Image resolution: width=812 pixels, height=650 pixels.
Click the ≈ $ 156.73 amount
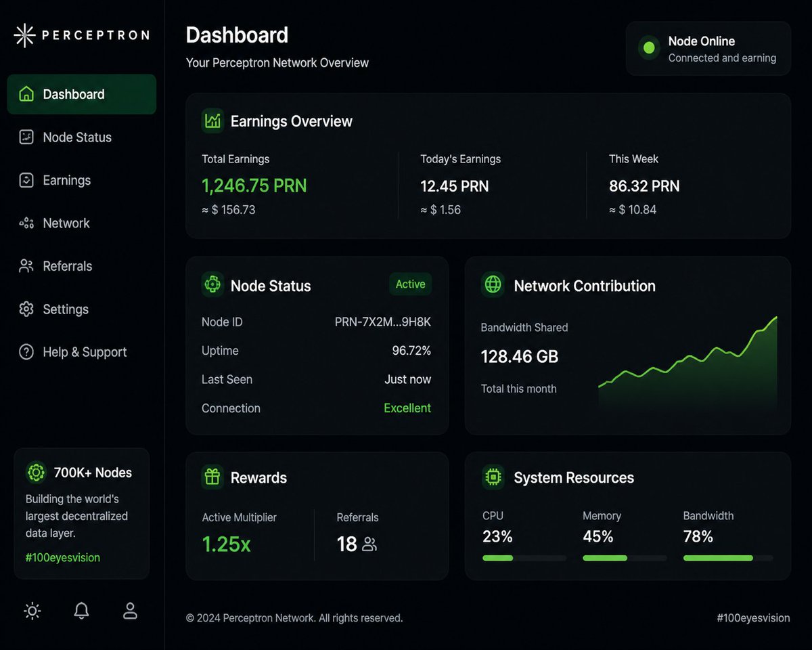coord(229,210)
